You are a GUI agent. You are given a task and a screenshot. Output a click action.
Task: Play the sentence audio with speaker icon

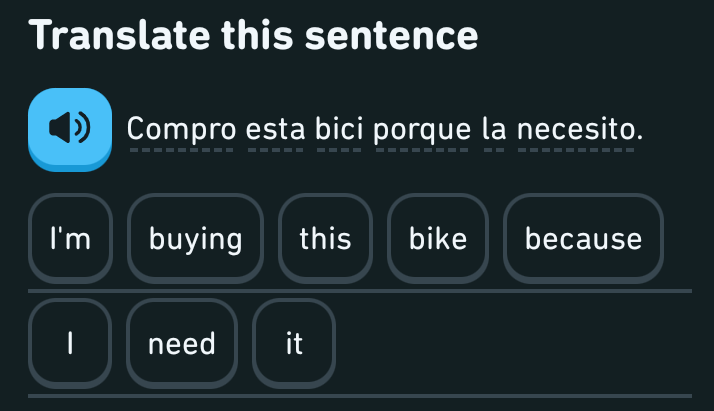tap(69, 128)
